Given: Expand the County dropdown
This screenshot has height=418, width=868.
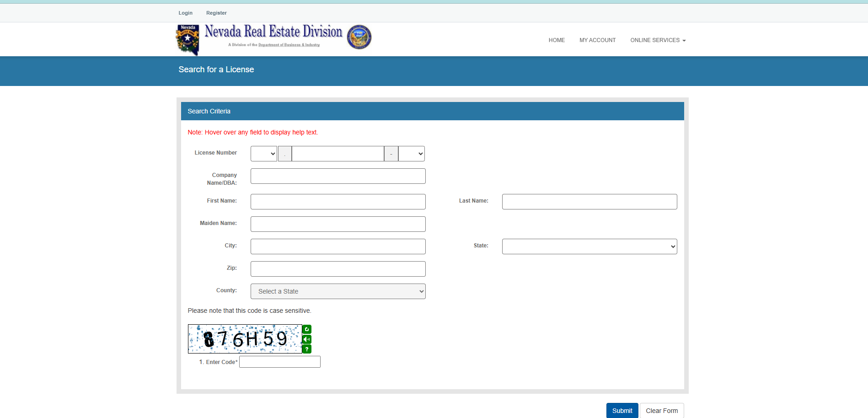Looking at the screenshot, I should [338, 291].
